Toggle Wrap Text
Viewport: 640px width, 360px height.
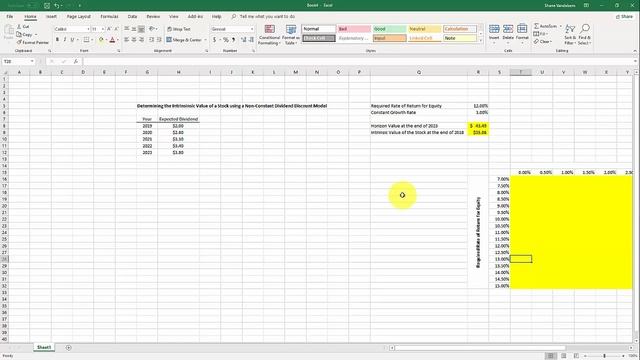179,29
